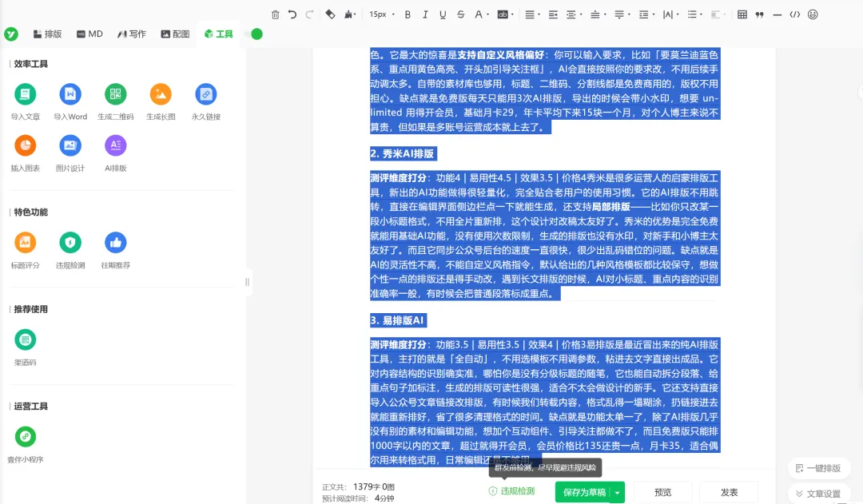Open the 插入图表 tool
Viewport: 863px width, 504px height.
26,153
